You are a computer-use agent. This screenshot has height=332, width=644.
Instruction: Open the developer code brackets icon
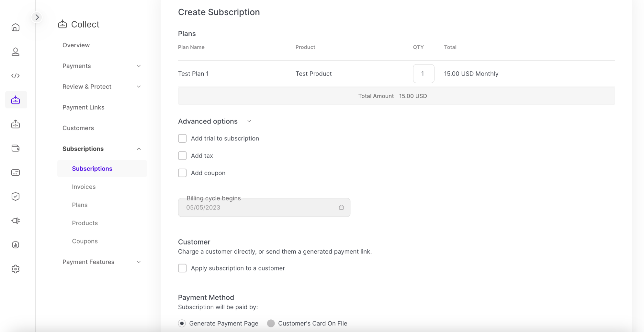16,76
